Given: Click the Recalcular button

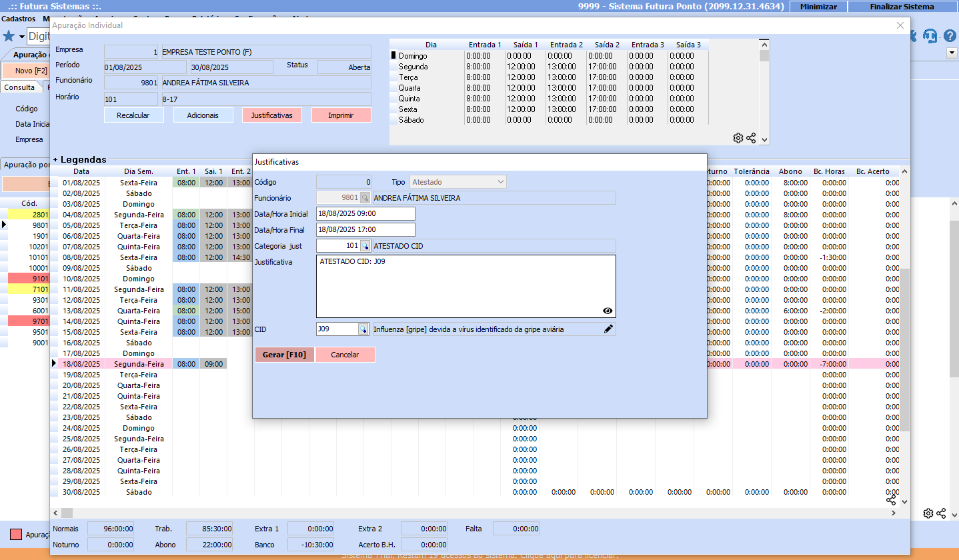Looking at the screenshot, I should (133, 115).
